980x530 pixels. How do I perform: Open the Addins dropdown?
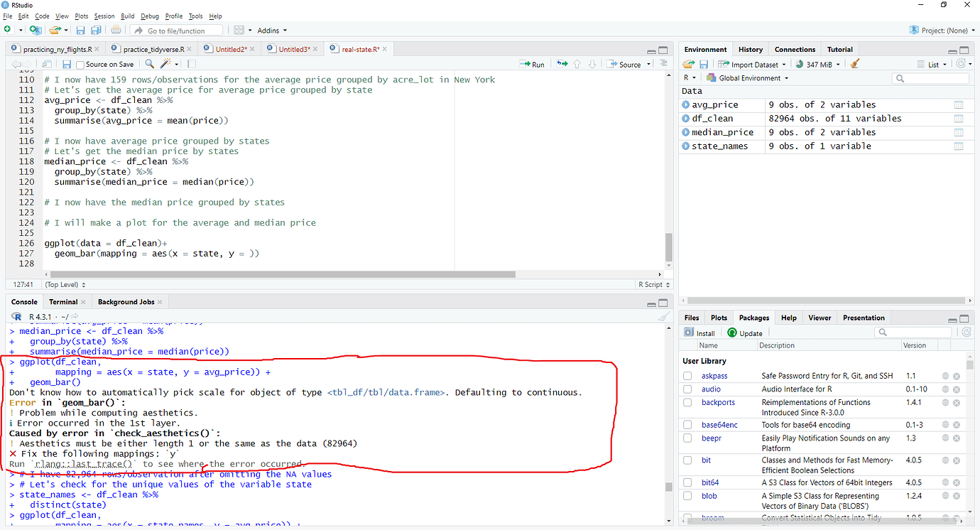coord(271,30)
